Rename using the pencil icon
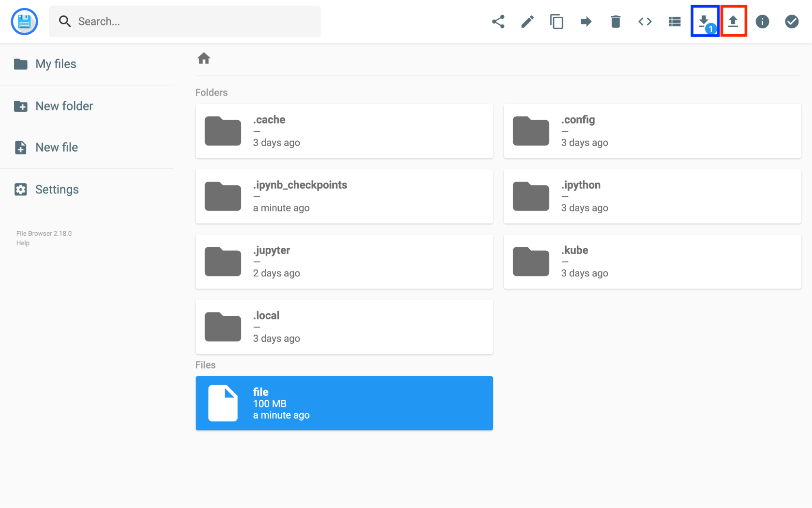Viewport: 812px width, 508px height. [527, 22]
